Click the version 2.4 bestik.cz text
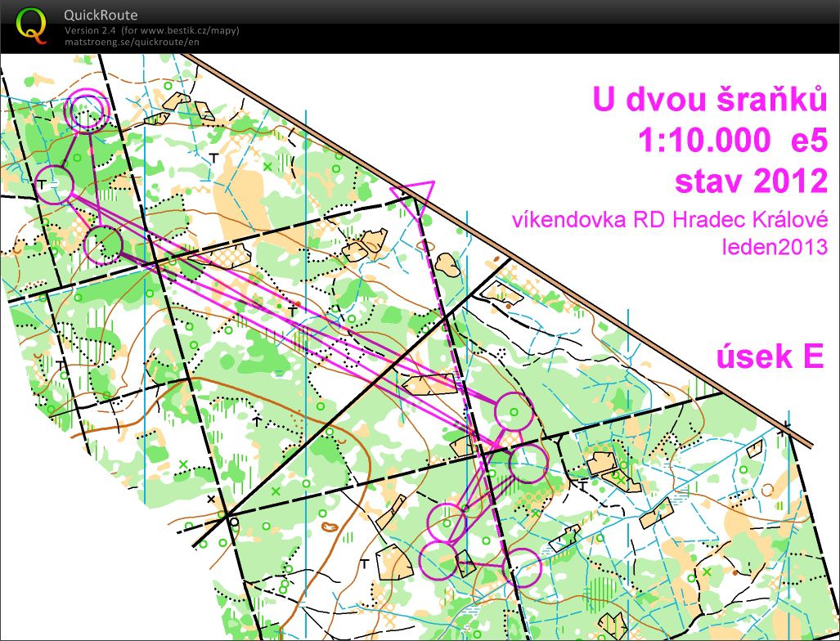Image resolution: width=840 pixels, height=641 pixels. pos(151,30)
